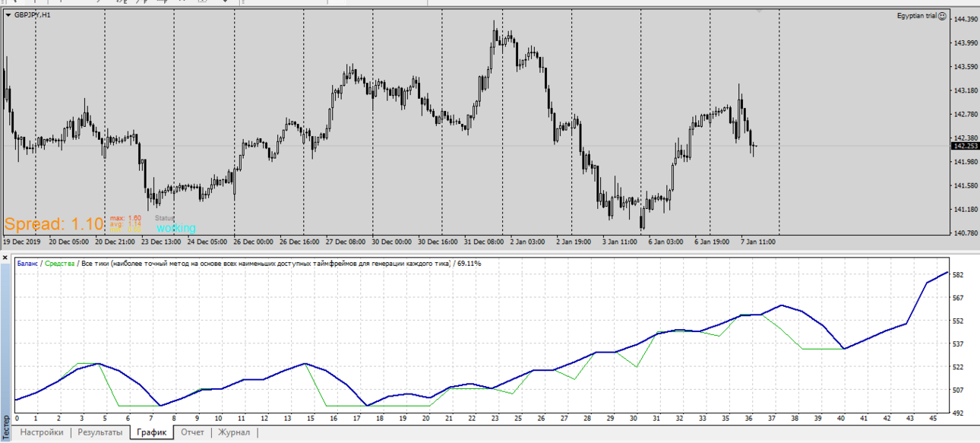Click the 522 balance axis value
This screenshot has height=443, width=980.
click(x=958, y=367)
